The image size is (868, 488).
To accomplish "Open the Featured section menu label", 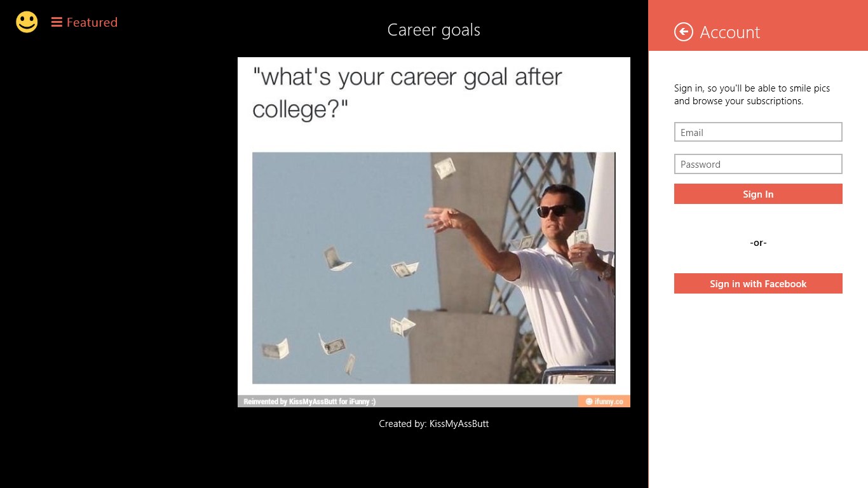I will (x=92, y=22).
